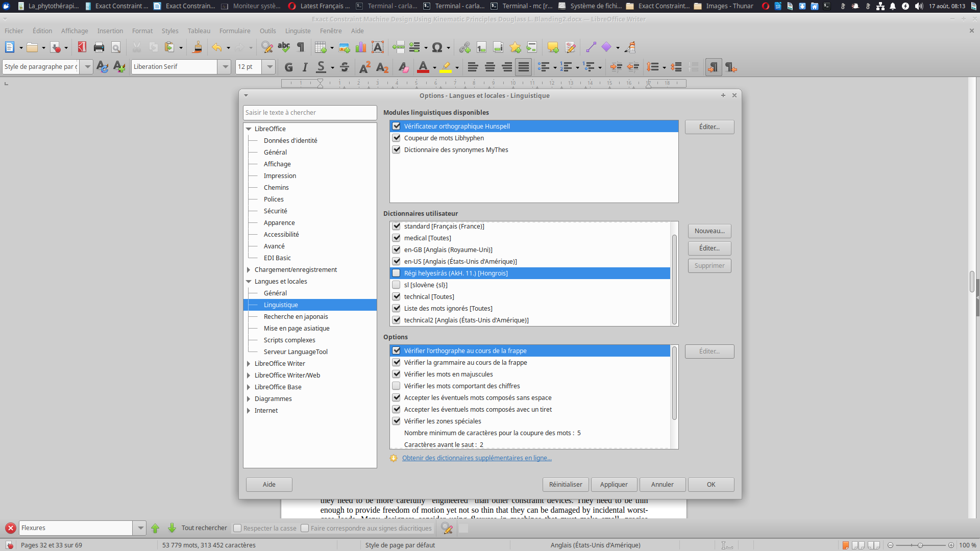
Task: Expand the LibreOffice Writer tree node
Action: 249,363
